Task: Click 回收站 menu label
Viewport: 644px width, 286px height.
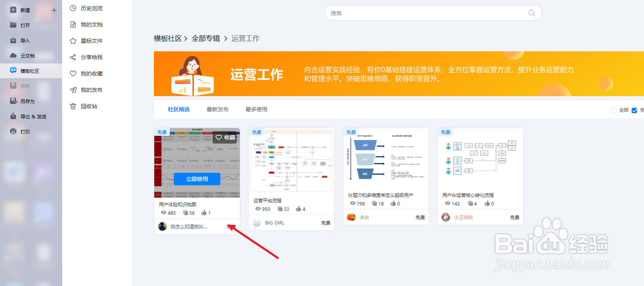Action: point(89,106)
